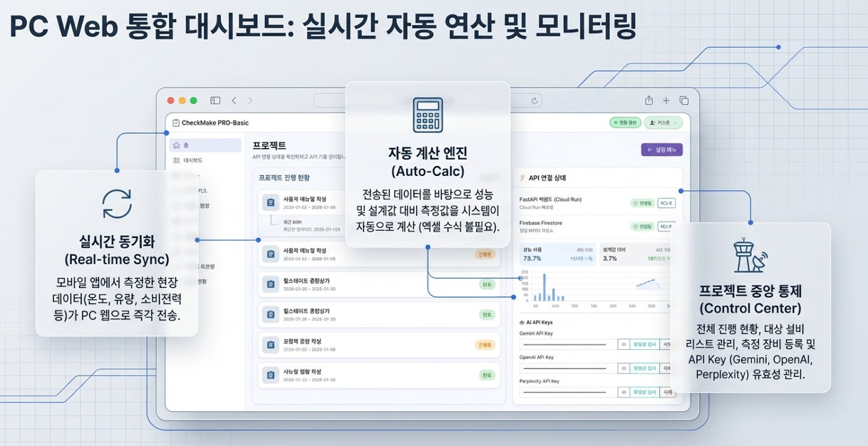Click the 프로젝트 진행 현황 section title
Image resolution: width=868 pixels, height=446 pixels.
point(284,177)
